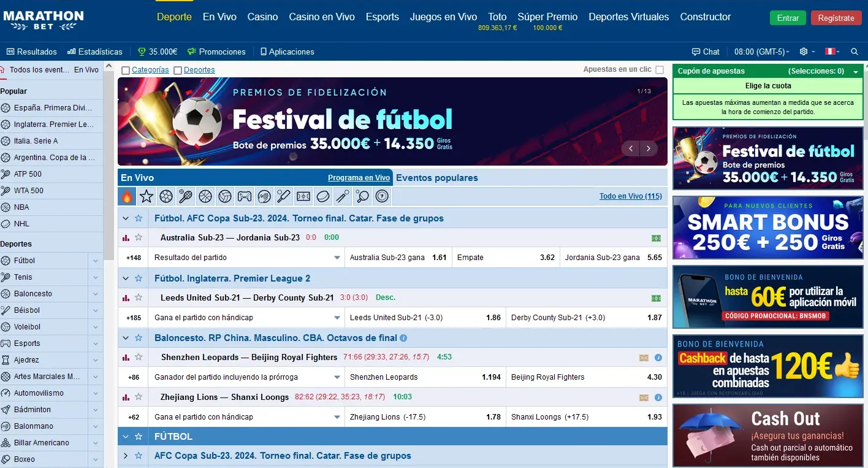Filter live events by hockey puck icon
868x468 pixels.
(323, 196)
